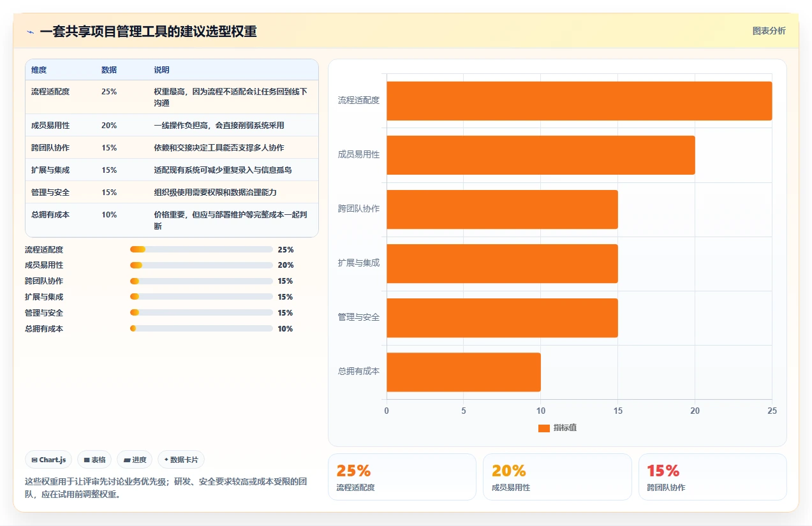Click the 10% value in table
The width and height of the screenshot is (812, 526).
(x=109, y=215)
